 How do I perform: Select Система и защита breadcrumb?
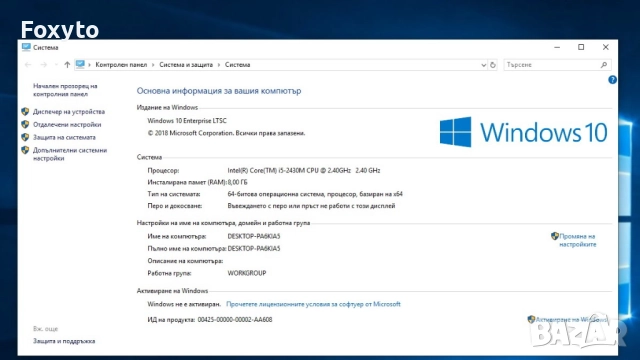pos(186,65)
